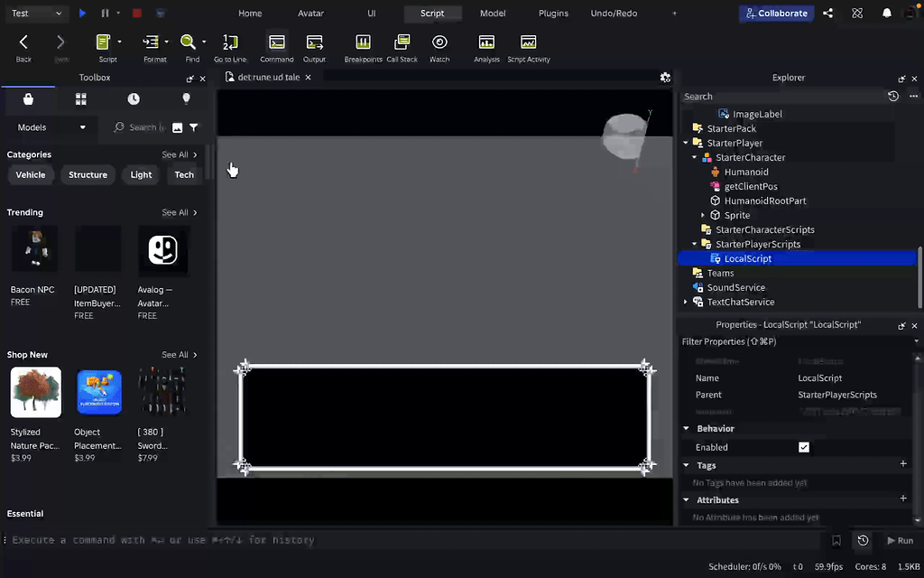Open the Find dropdown arrow
Viewport: 924px width, 578px height.
(x=204, y=42)
